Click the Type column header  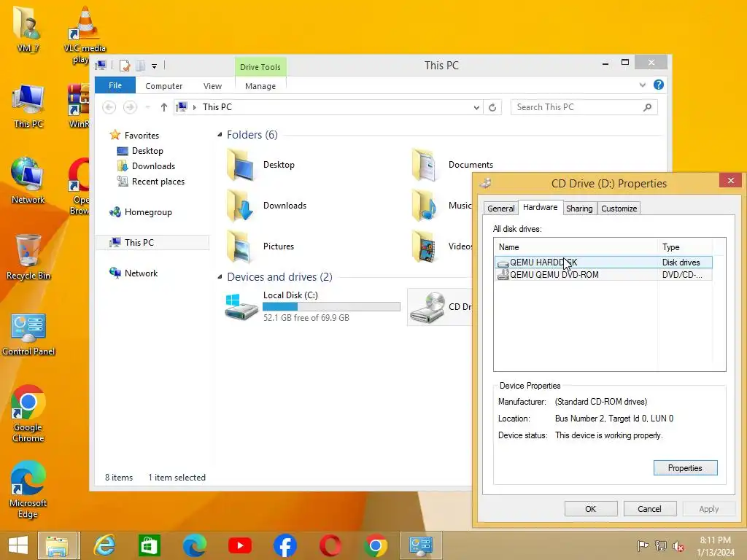(x=685, y=246)
